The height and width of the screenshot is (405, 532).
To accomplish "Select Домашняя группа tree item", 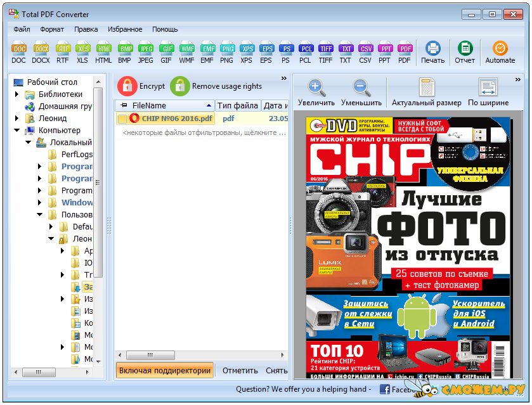I will [x=65, y=106].
